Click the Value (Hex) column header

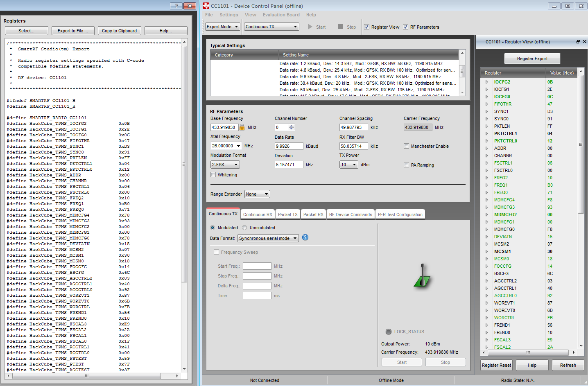tap(561, 73)
